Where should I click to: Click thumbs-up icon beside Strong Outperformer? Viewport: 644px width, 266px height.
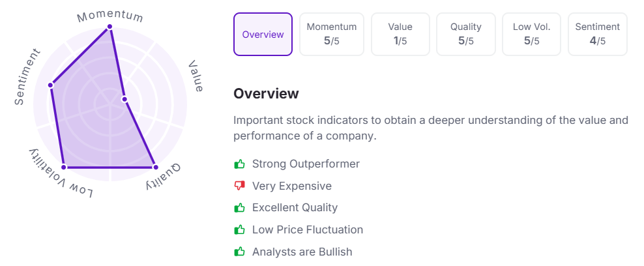239,164
